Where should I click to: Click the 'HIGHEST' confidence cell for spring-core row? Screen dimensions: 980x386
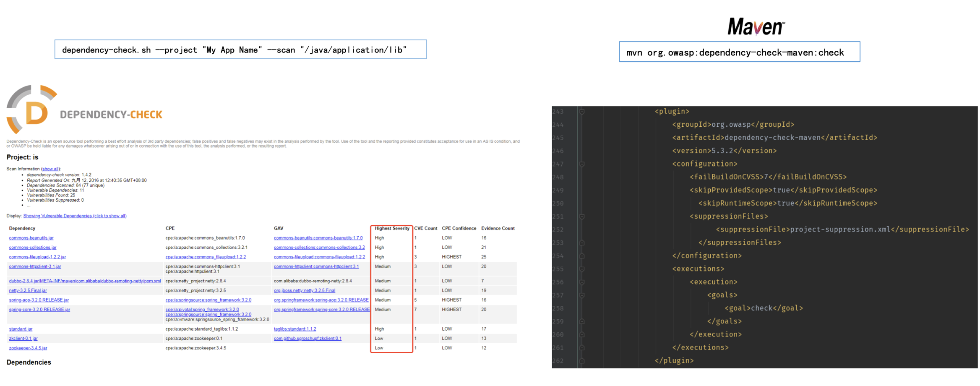tap(451, 310)
